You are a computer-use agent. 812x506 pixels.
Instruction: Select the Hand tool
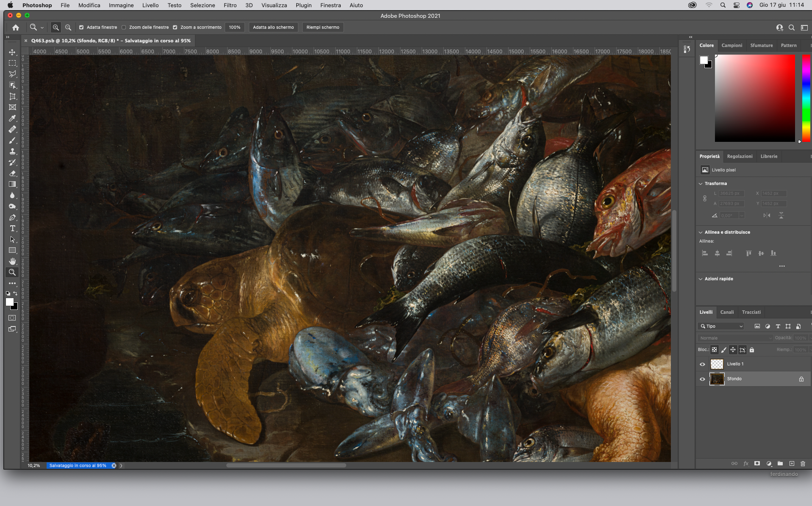[x=12, y=261]
